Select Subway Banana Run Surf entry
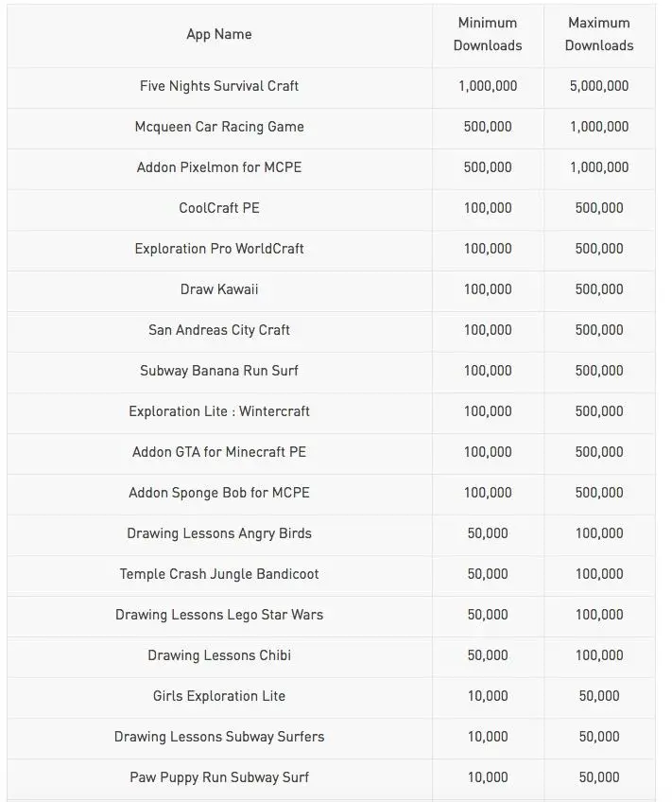672x802 pixels. (219, 371)
